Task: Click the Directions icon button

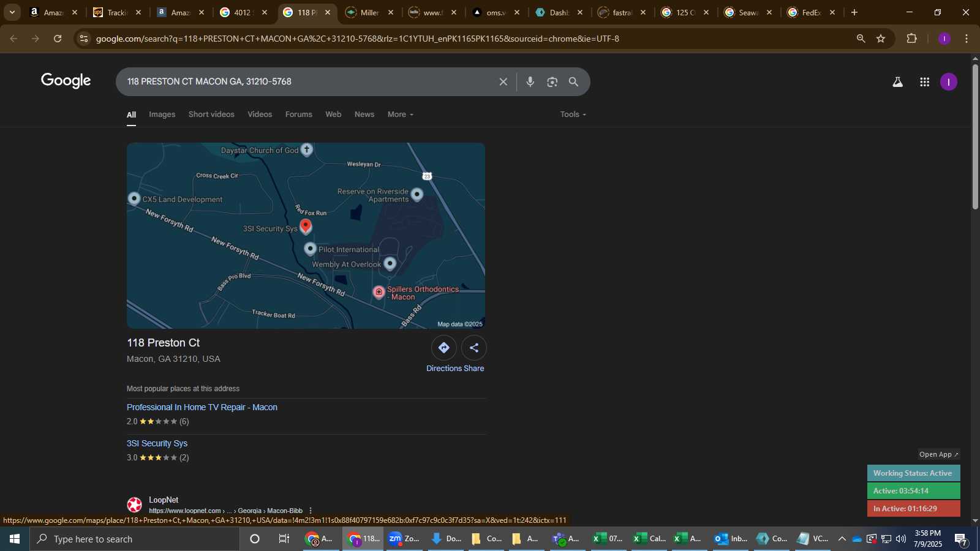Action: [444, 348]
